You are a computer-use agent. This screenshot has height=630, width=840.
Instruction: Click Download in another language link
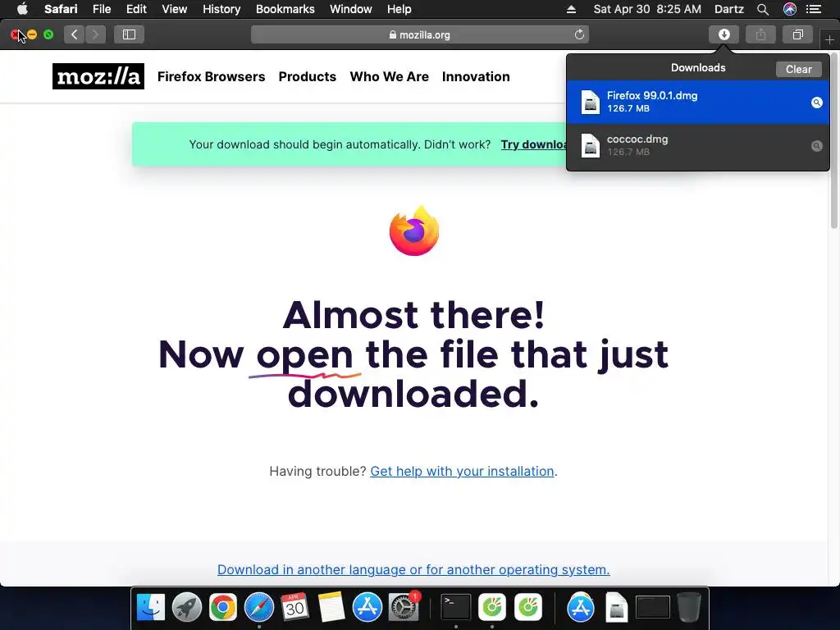coord(413,569)
